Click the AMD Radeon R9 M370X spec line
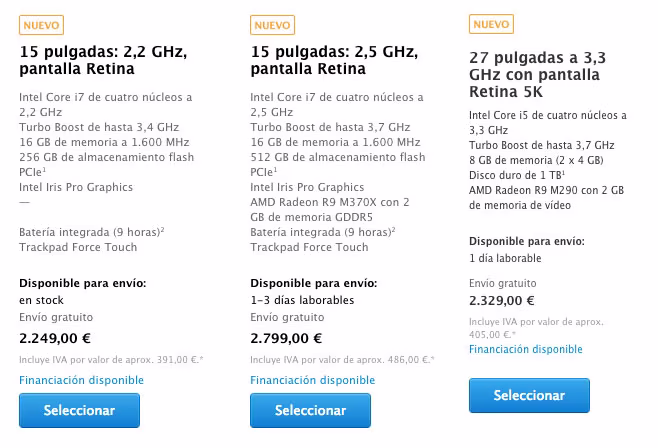Viewport: 658px width, 448px height. point(330,210)
